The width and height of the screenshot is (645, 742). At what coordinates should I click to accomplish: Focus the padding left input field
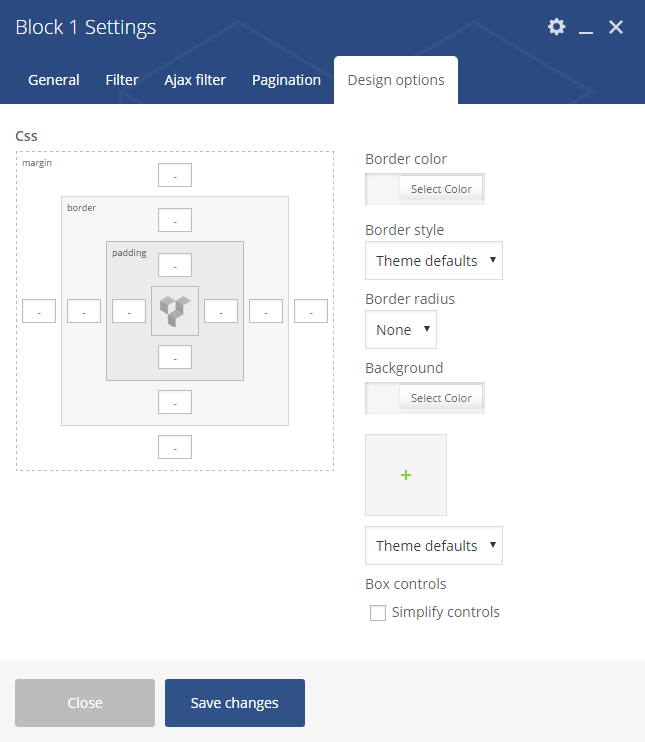(129, 311)
